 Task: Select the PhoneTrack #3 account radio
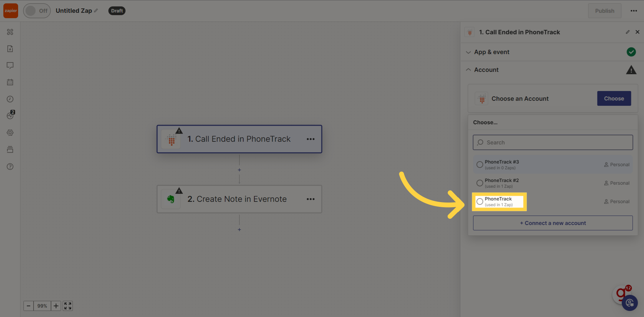tap(480, 165)
